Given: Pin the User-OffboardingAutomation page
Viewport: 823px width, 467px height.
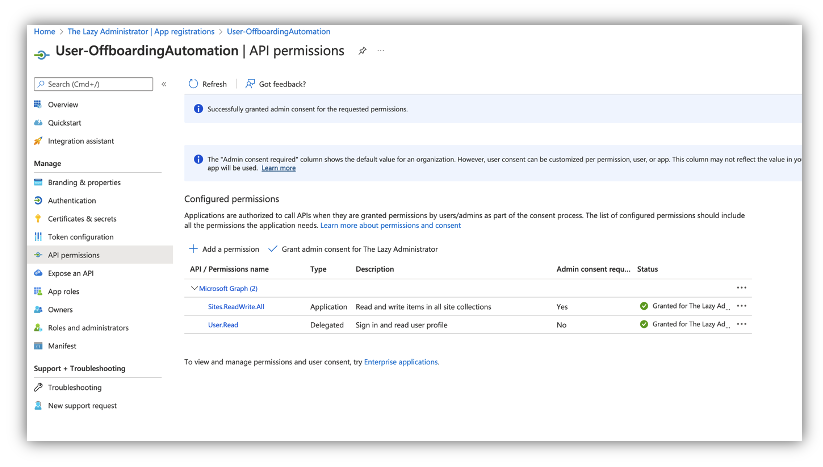Looking at the screenshot, I should [x=362, y=51].
